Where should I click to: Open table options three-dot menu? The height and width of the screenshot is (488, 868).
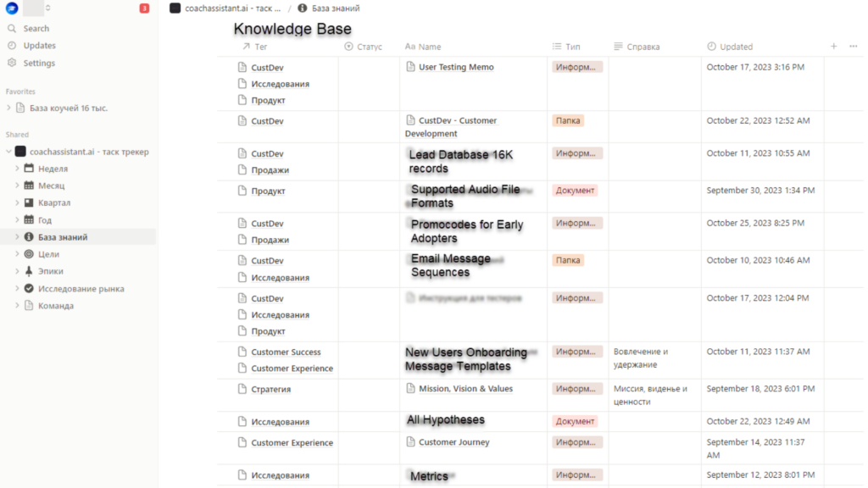click(x=853, y=47)
